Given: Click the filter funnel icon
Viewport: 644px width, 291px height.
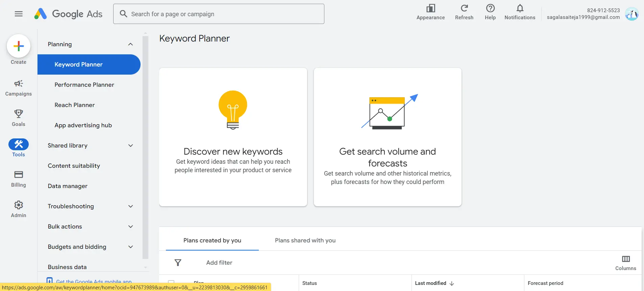Looking at the screenshot, I should point(178,263).
